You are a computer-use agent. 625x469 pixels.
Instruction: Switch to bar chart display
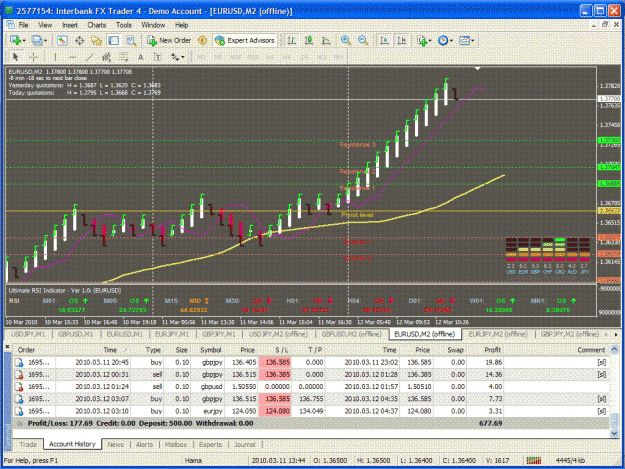pos(292,40)
